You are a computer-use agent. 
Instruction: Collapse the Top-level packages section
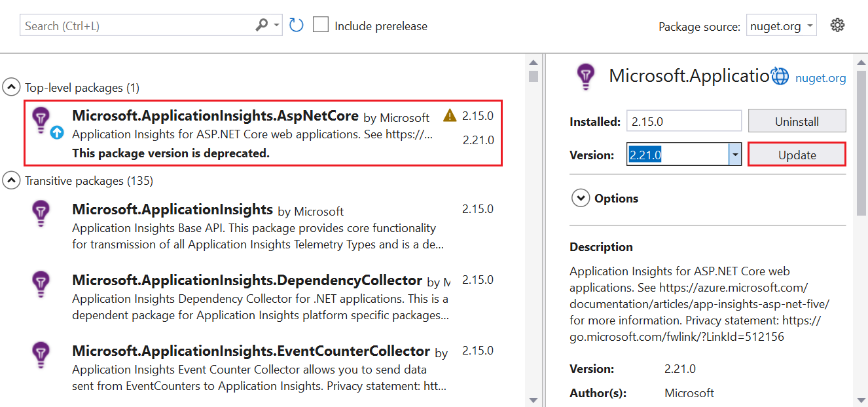[10, 86]
